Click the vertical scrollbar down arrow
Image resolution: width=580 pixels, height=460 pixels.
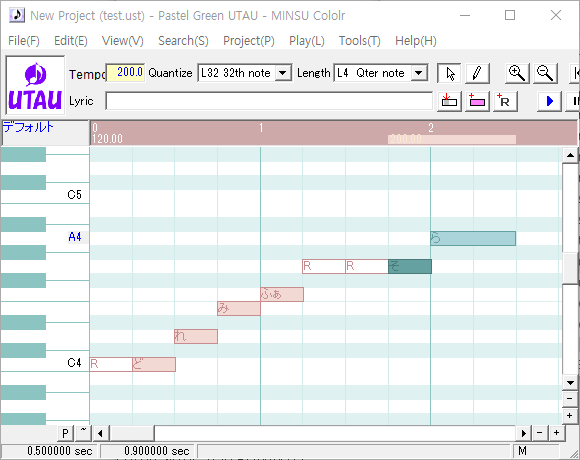(x=570, y=382)
